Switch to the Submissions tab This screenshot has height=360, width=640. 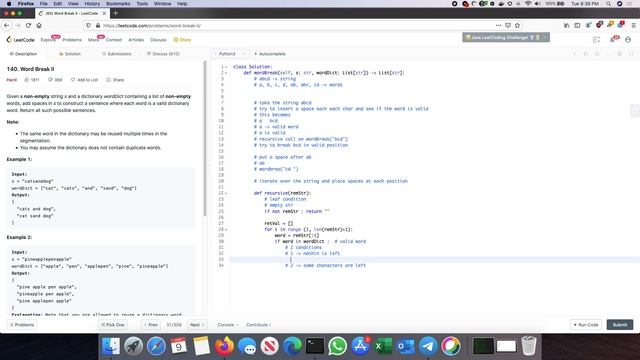pyautogui.click(x=116, y=53)
